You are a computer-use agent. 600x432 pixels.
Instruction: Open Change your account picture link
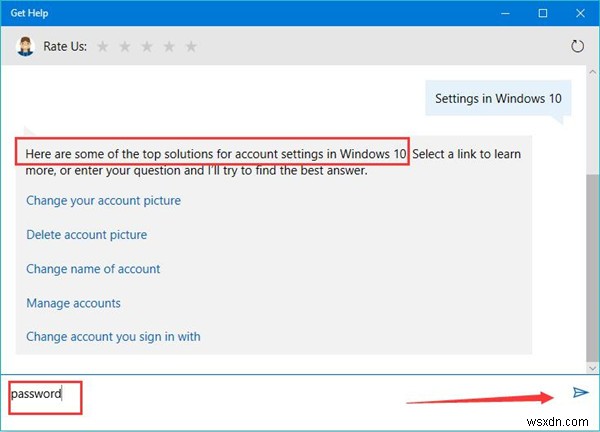[103, 201]
